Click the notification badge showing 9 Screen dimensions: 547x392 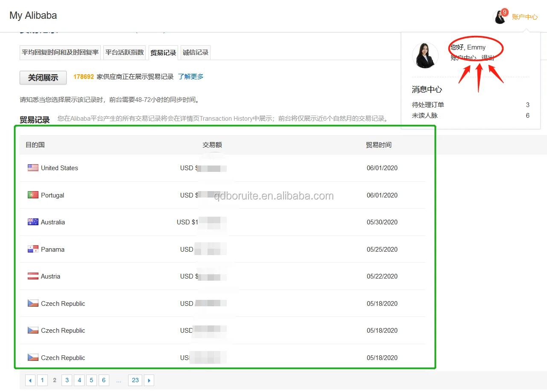click(x=504, y=12)
